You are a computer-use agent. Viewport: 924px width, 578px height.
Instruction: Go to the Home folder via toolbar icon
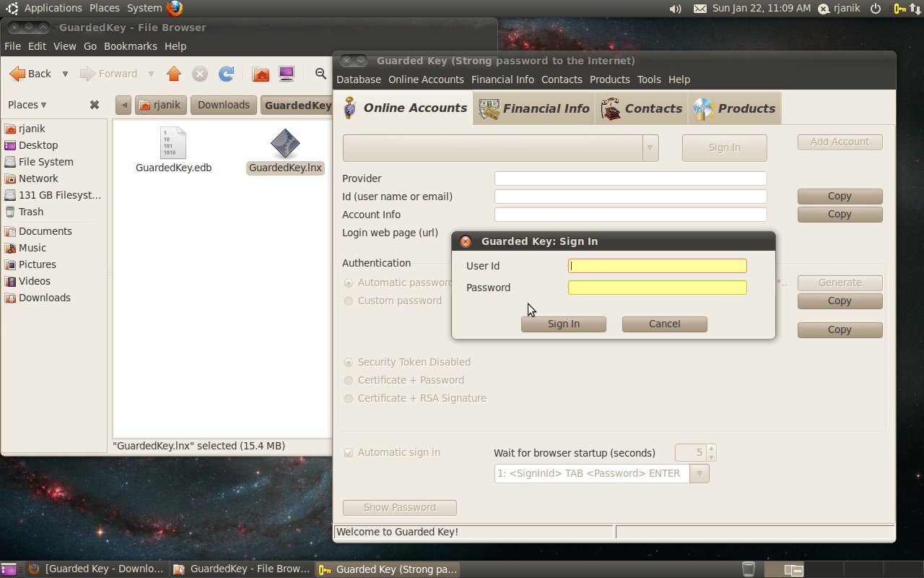coord(261,74)
